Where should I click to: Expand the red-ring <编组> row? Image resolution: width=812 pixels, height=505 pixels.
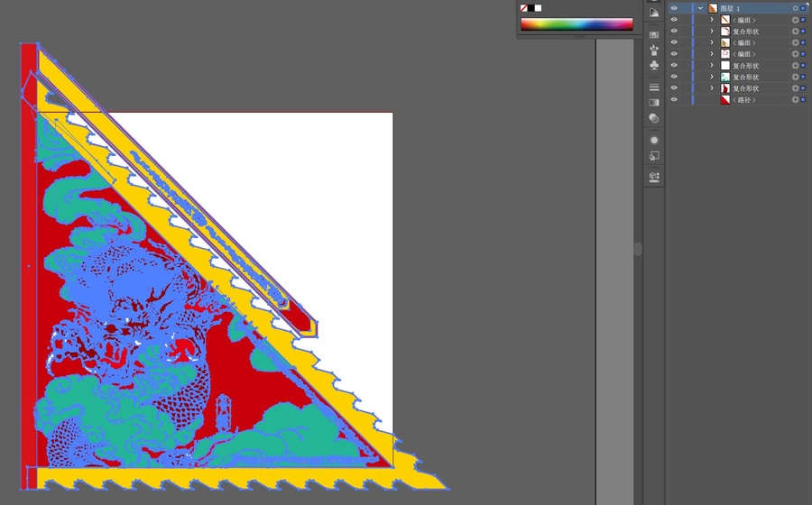pyautogui.click(x=712, y=54)
